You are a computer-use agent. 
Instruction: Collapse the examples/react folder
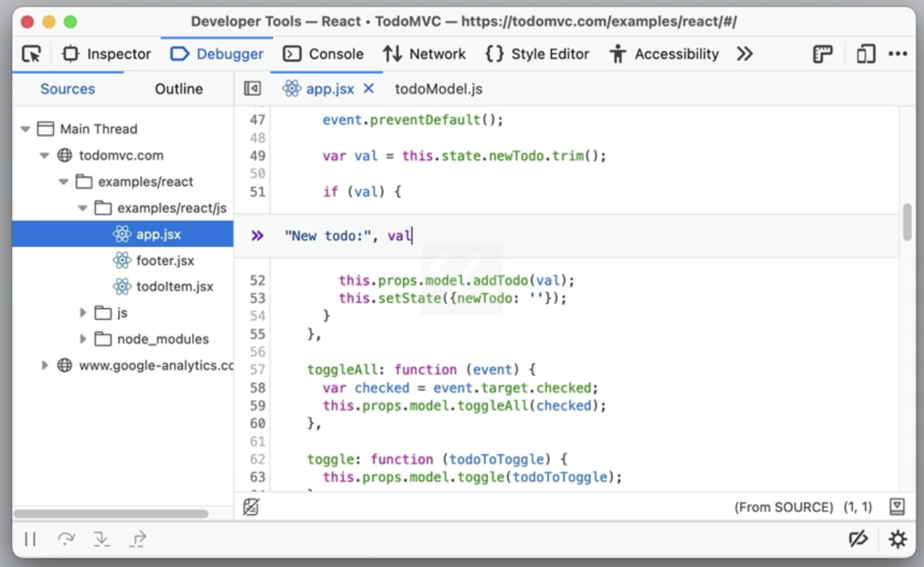tap(63, 182)
